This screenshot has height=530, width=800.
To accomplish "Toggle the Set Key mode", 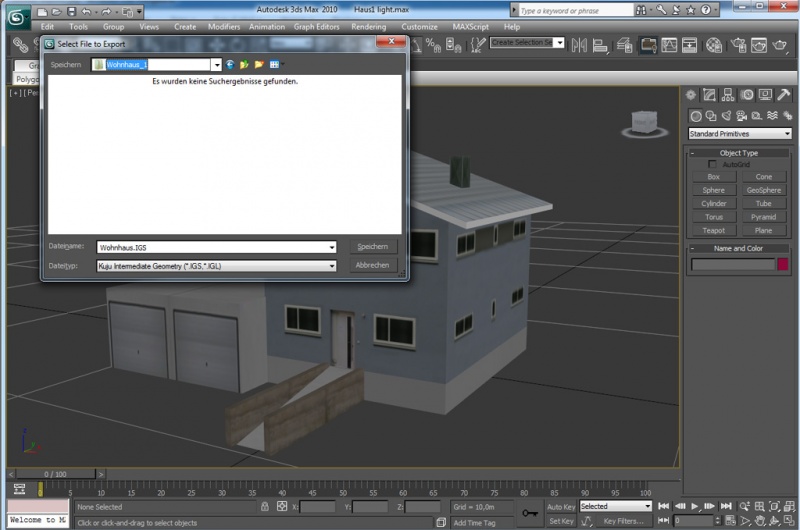I will 561,521.
